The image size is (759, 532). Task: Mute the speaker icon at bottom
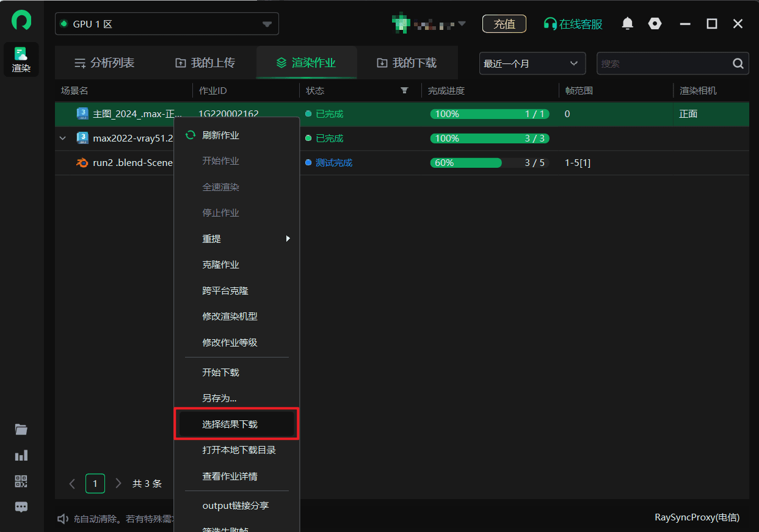[62, 519]
